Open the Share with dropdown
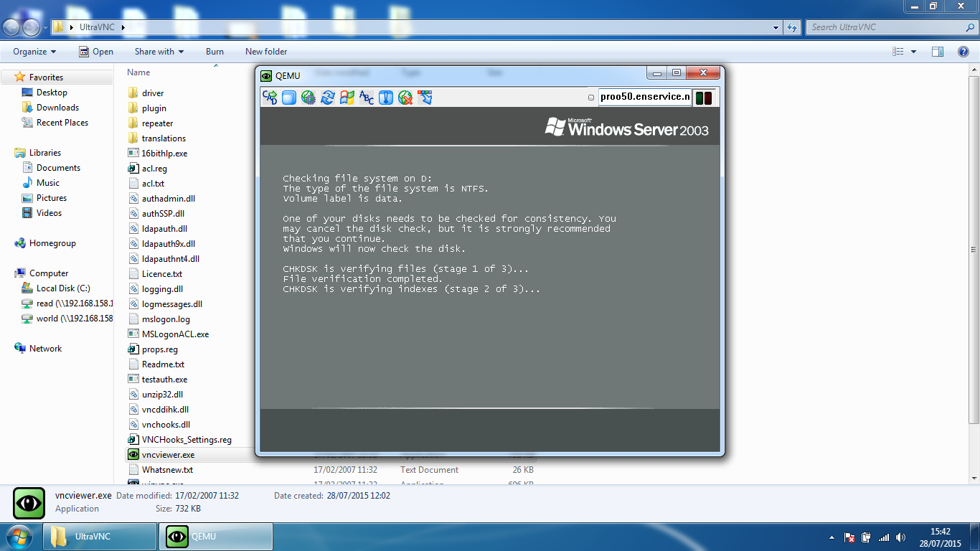980x551 pixels. click(x=159, y=52)
